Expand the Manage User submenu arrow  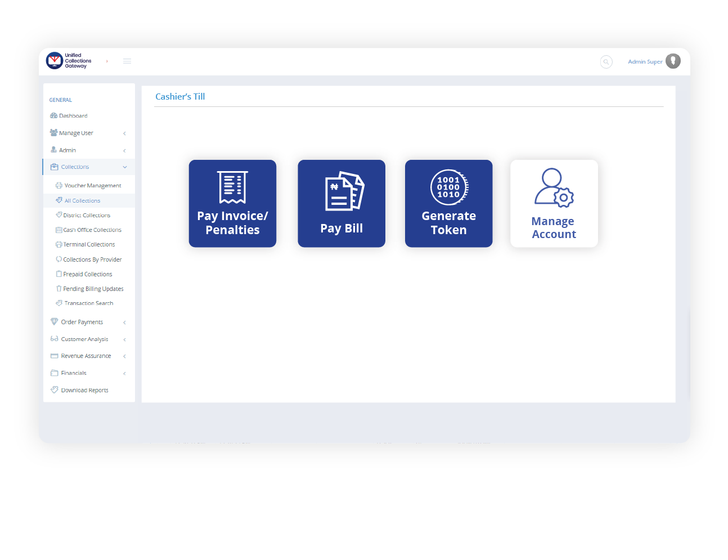tap(124, 133)
